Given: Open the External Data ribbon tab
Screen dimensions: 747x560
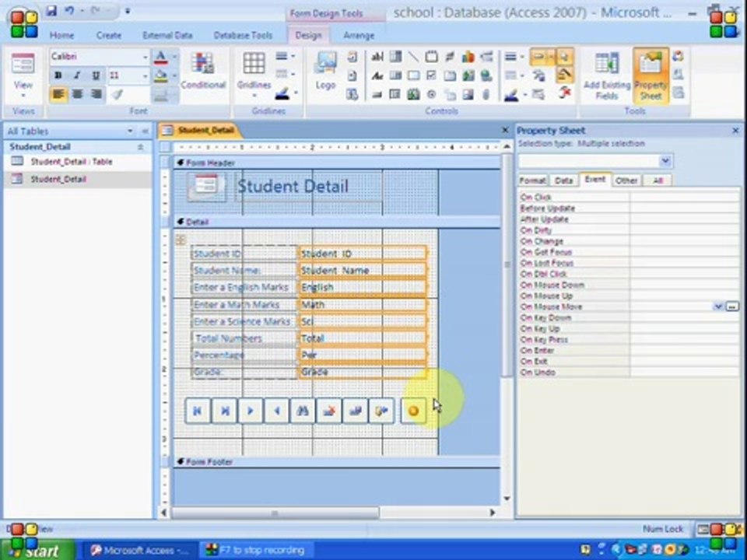Looking at the screenshot, I should [167, 35].
